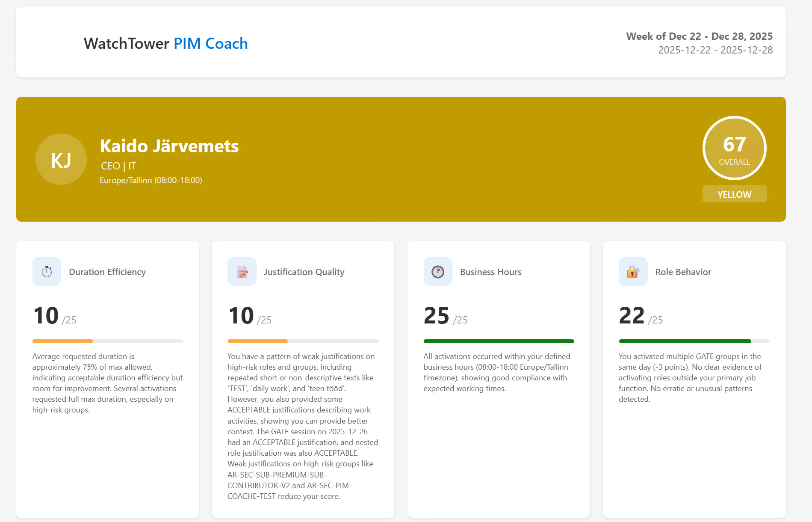Click the week date range Dec 22 - Dec 28
Image resolution: width=812 pixels, height=522 pixels.
tap(700, 36)
